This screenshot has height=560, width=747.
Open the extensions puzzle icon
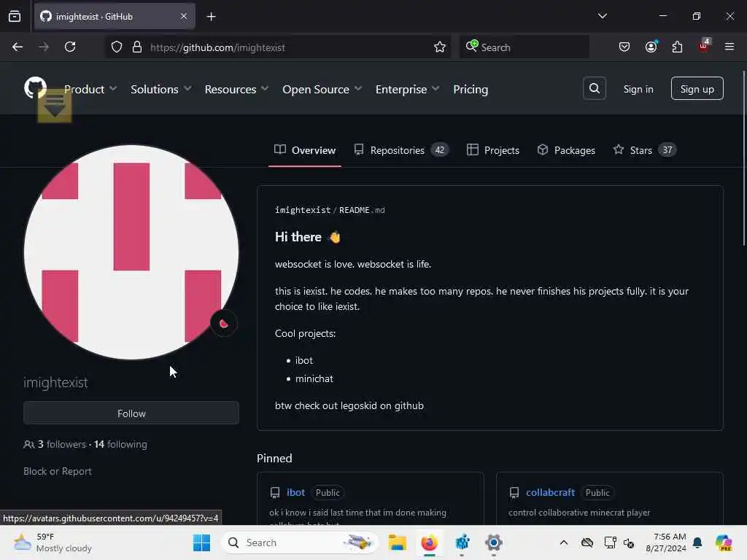pos(677,47)
